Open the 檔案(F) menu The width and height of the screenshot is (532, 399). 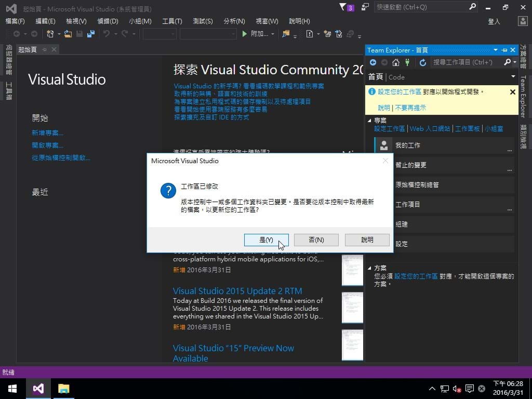point(15,21)
